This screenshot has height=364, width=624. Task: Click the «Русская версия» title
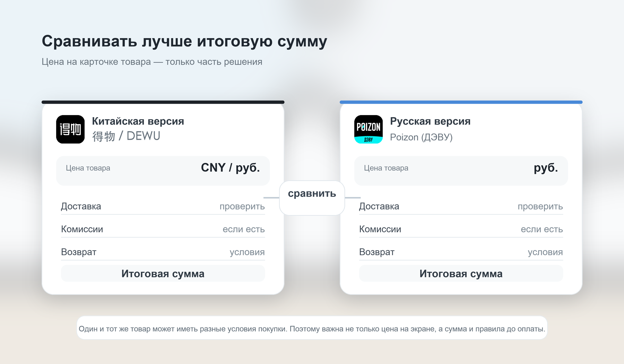430,121
